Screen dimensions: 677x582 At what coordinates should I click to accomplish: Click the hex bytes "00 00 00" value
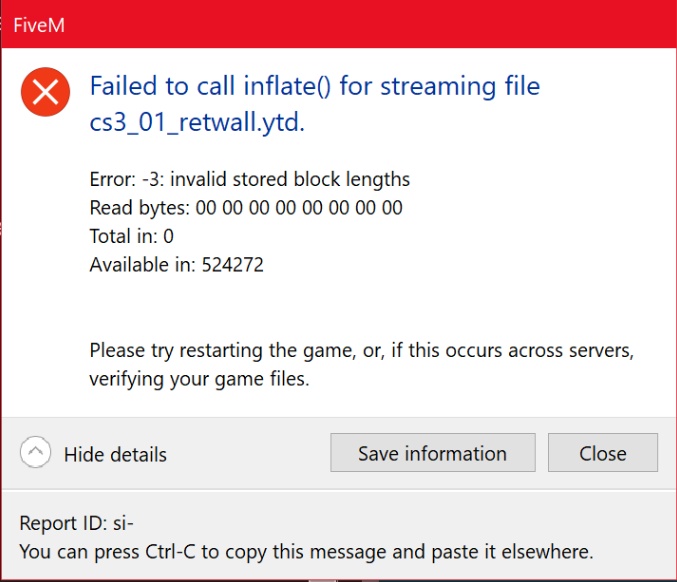coord(298,208)
